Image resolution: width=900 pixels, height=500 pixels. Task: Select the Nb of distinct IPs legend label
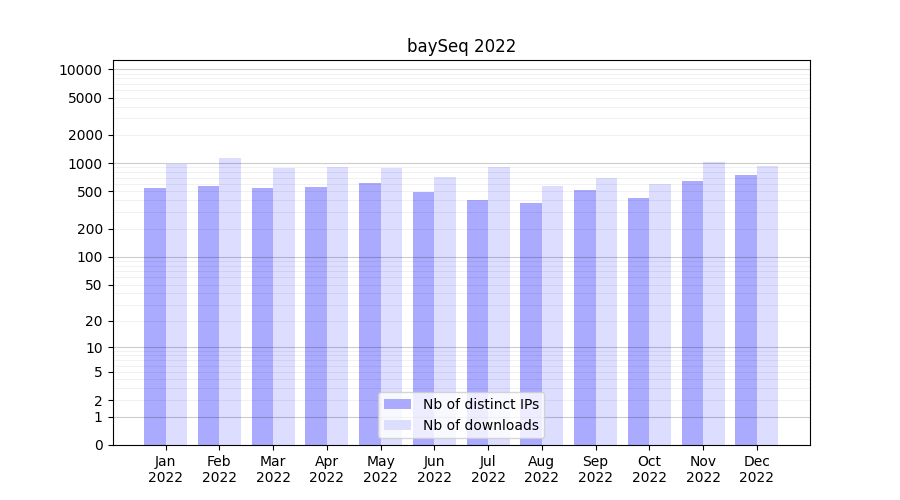[480, 404]
